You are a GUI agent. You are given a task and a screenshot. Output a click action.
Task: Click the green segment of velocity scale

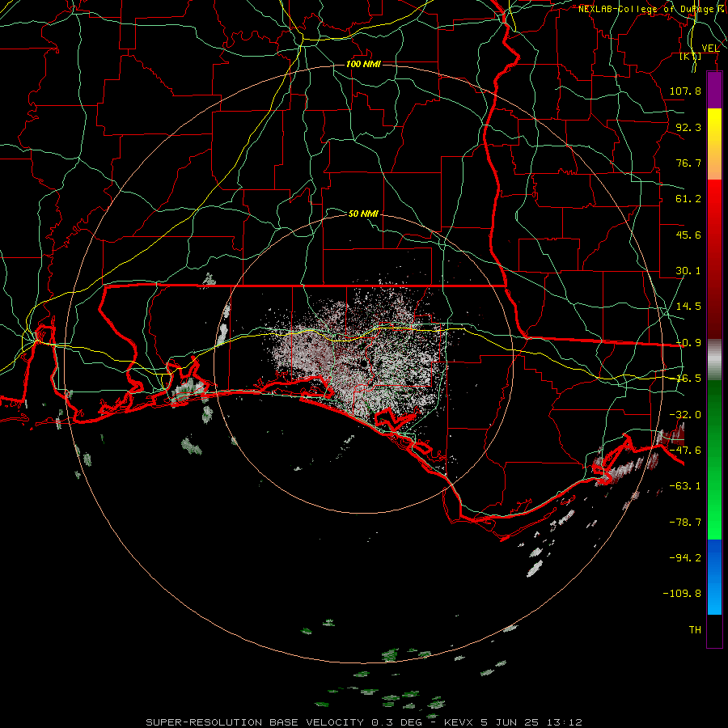tap(714, 459)
